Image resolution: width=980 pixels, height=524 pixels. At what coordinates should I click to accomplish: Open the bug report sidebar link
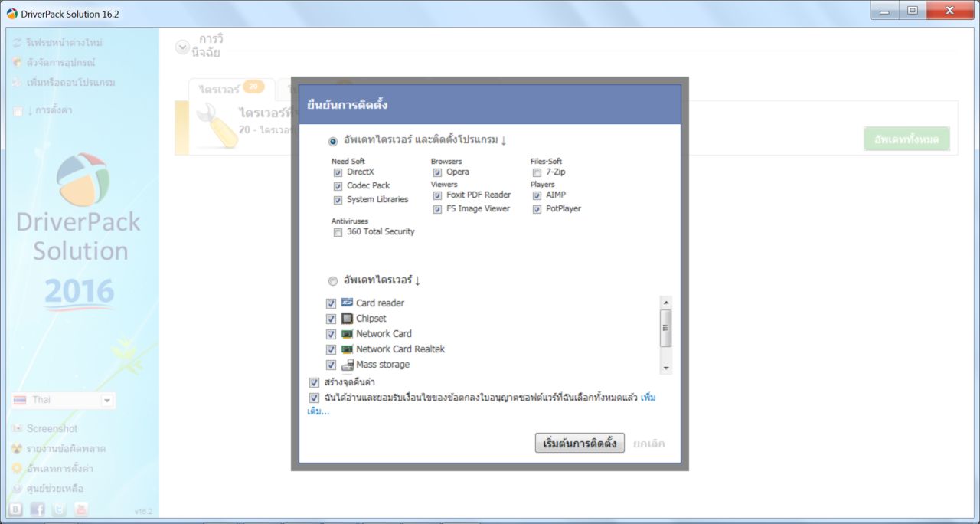[x=66, y=448]
